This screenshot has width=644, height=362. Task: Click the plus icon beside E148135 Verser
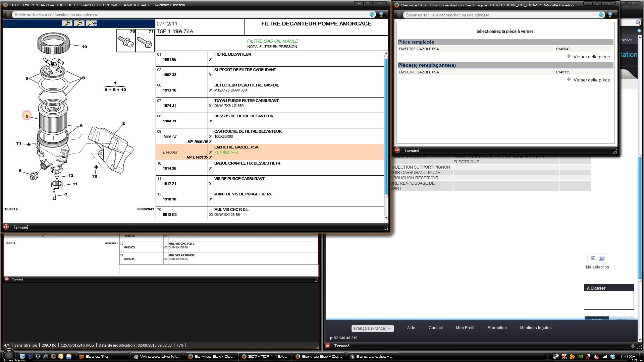tap(569, 79)
